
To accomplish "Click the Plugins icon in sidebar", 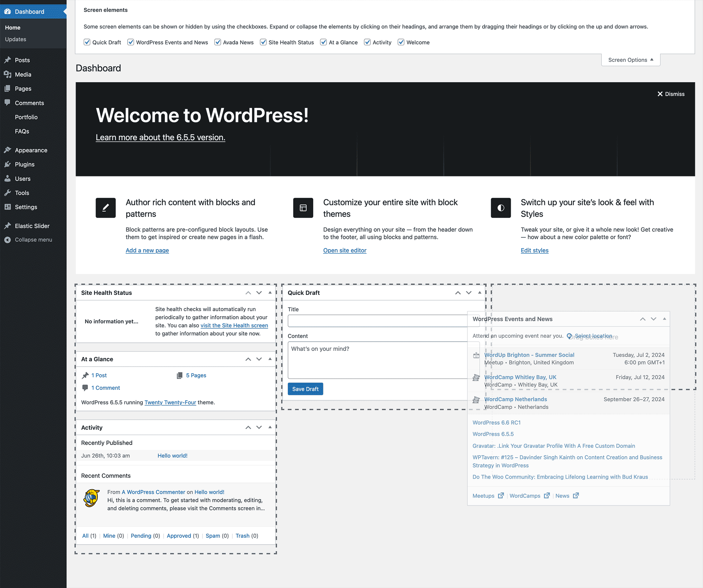I will pyautogui.click(x=8, y=164).
